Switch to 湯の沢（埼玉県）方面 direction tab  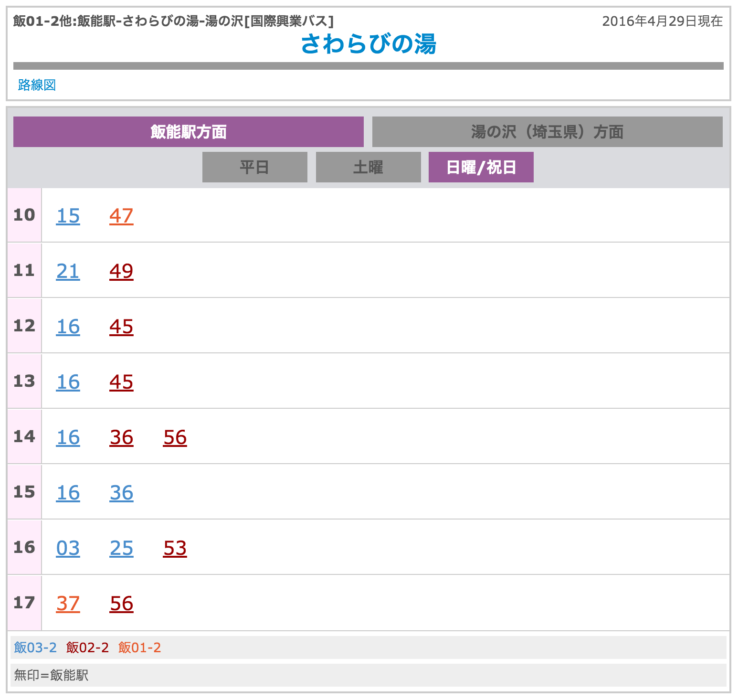[547, 132]
